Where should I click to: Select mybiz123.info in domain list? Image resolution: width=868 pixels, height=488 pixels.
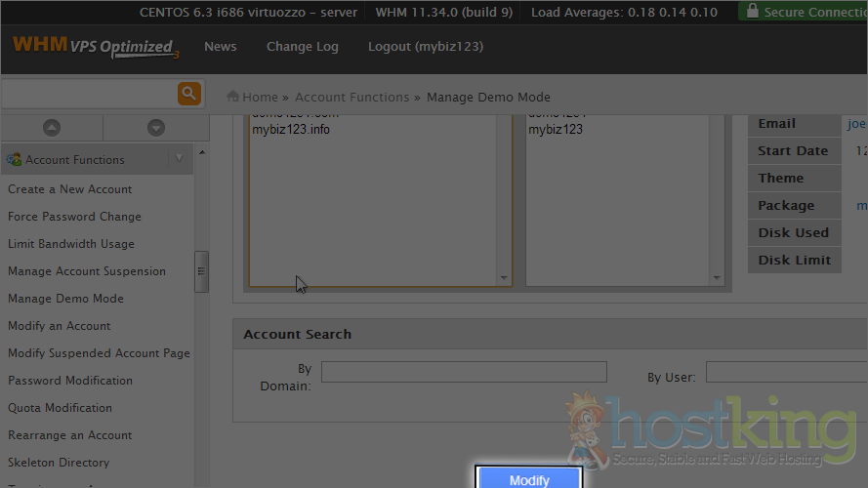(291, 130)
